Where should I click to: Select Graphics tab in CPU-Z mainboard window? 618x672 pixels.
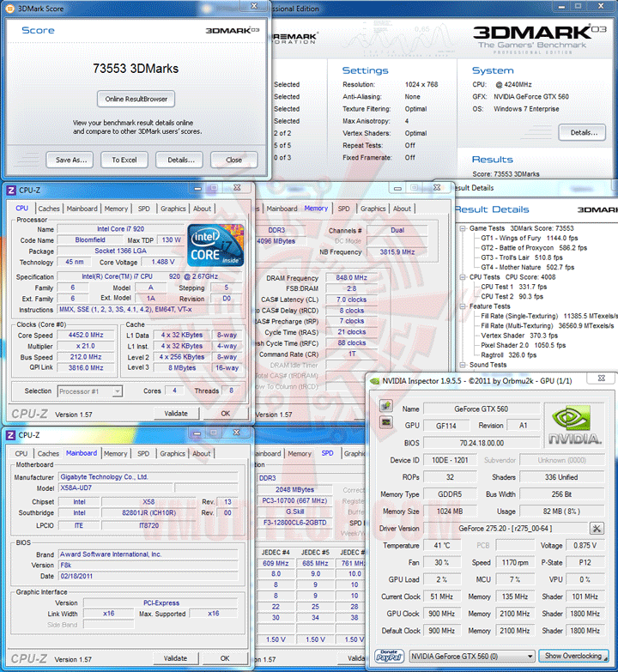173,453
